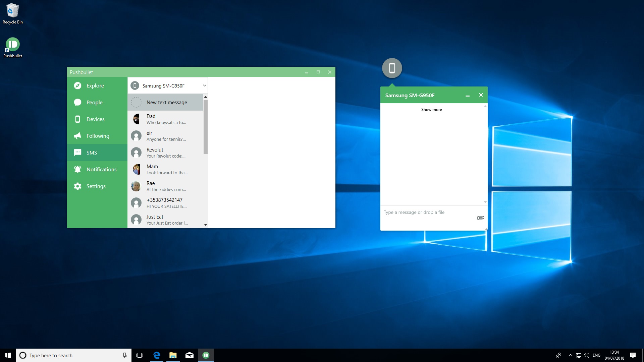Viewport: 644px width, 362px height.
Task: Select the SMS icon in sidebar
Action: click(x=78, y=152)
